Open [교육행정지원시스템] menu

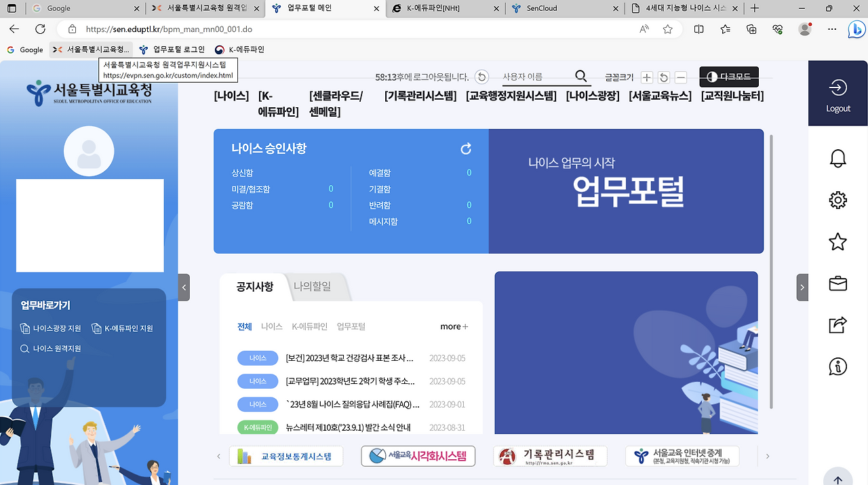(511, 96)
